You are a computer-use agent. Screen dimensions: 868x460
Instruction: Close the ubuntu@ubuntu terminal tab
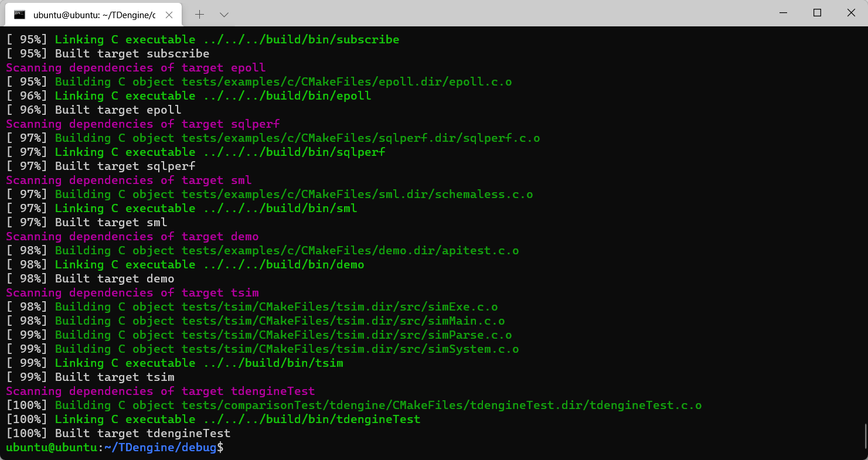tap(169, 15)
